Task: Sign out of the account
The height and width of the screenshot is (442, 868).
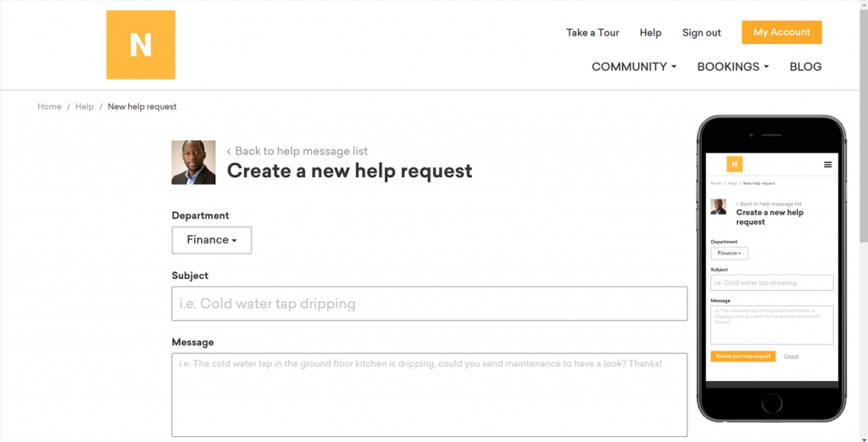Action: (x=701, y=32)
